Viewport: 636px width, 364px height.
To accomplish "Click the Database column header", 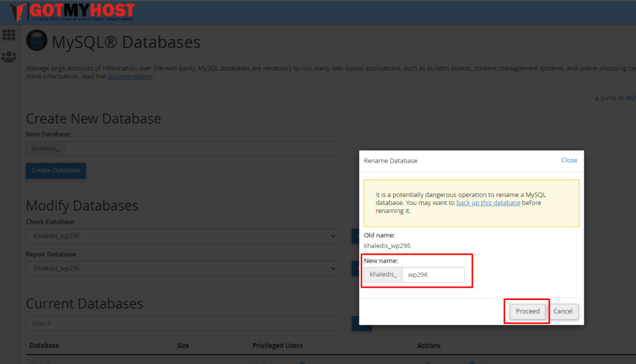I will [x=44, y=345].
